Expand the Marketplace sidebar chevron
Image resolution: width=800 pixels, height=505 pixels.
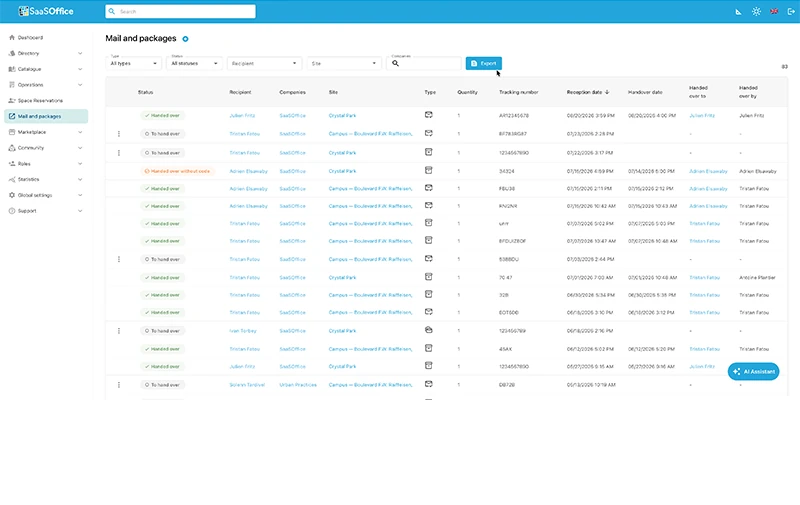pyautogui.click(x=80, y=132)
